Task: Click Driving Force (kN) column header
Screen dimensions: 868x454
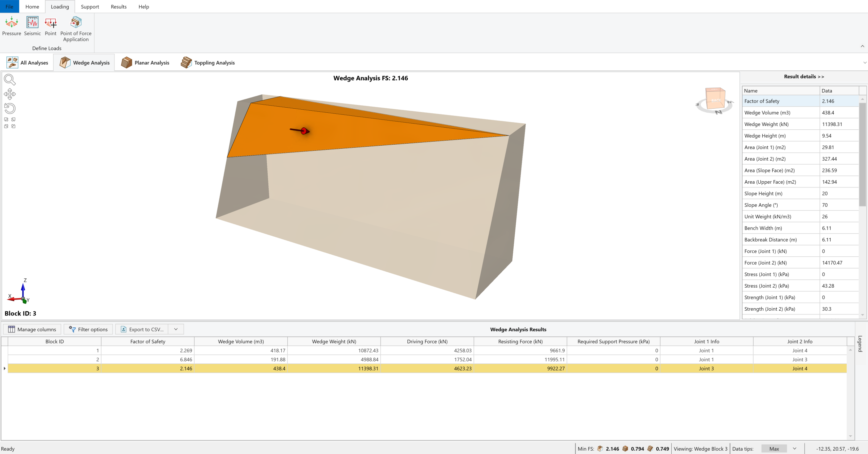Action: 427,341
